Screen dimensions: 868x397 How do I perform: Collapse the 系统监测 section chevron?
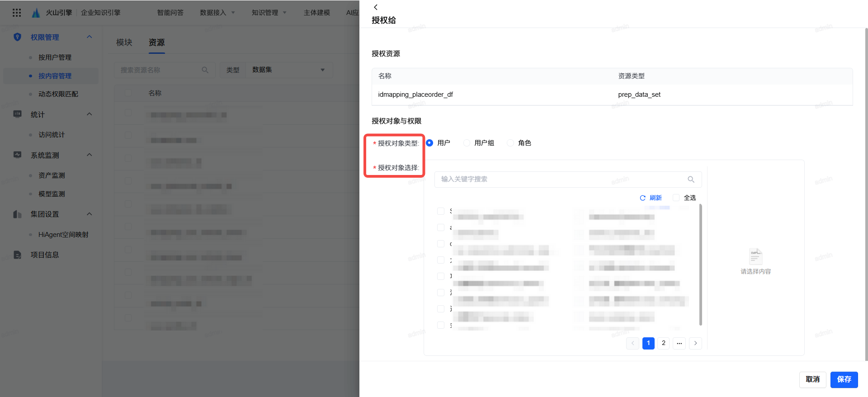pos(90,155)
